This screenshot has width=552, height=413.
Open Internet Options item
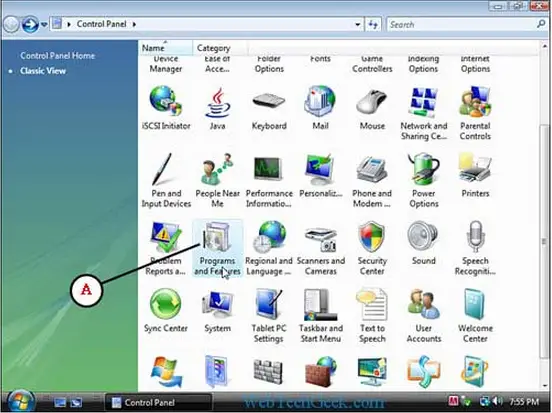click(475, 64)
